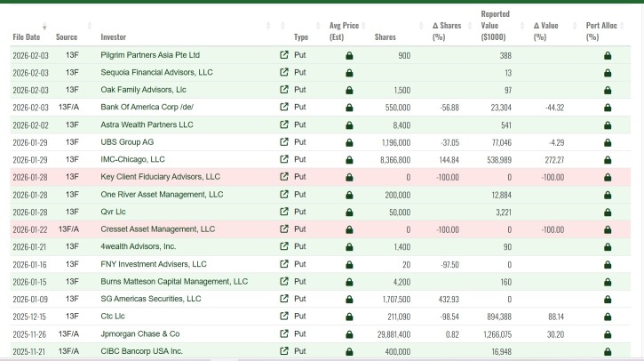
Task: Click Port Alloc lock for Astra Wealth Partners
Action: coord(608,125)
